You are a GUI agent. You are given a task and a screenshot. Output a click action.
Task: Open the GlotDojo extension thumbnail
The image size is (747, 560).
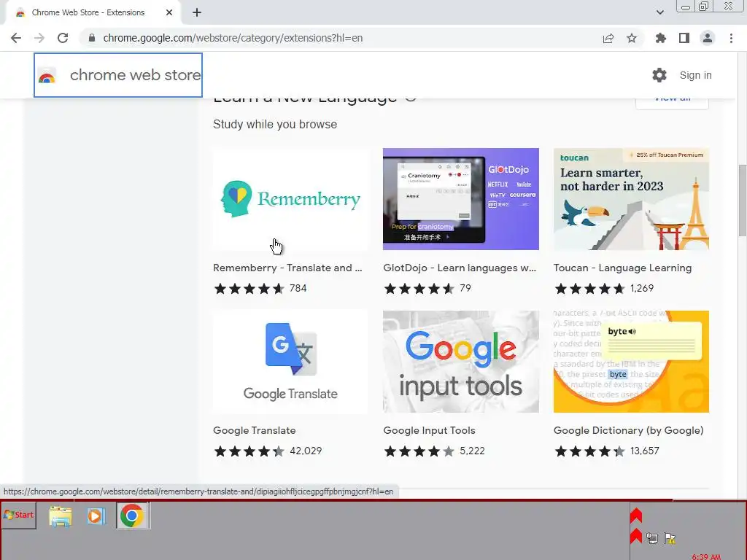click(461, 199)
